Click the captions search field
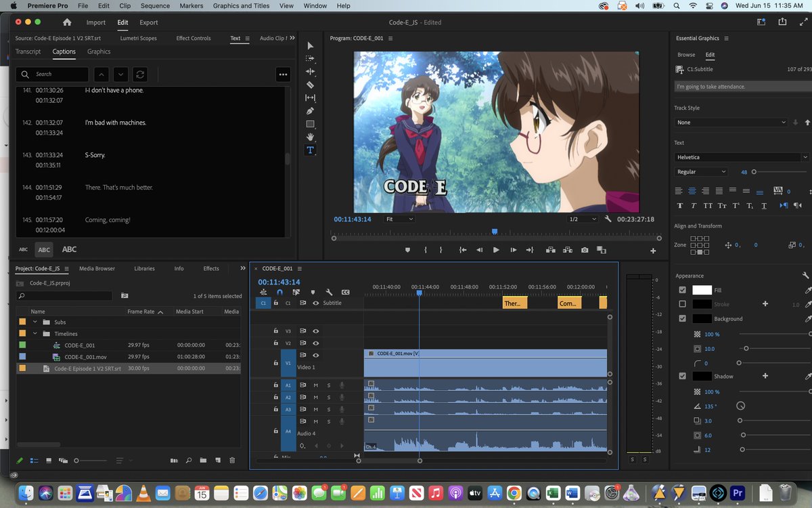 click(53, 74)
